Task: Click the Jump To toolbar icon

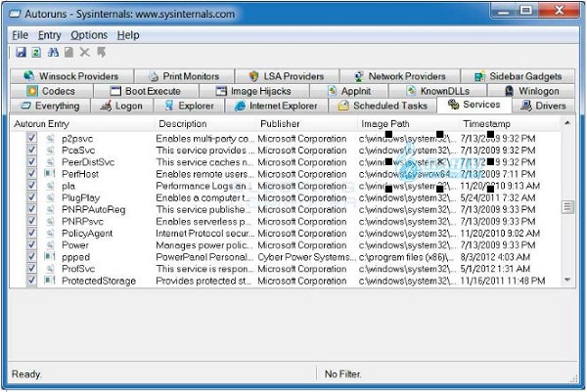Action: (x=101, y=52)
